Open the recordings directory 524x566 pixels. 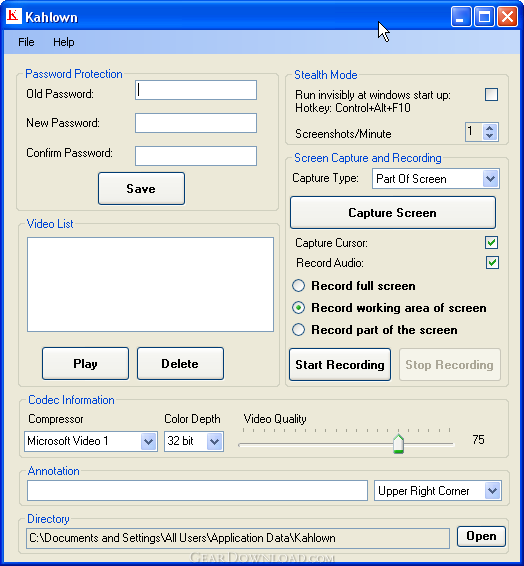coord(481,536)
